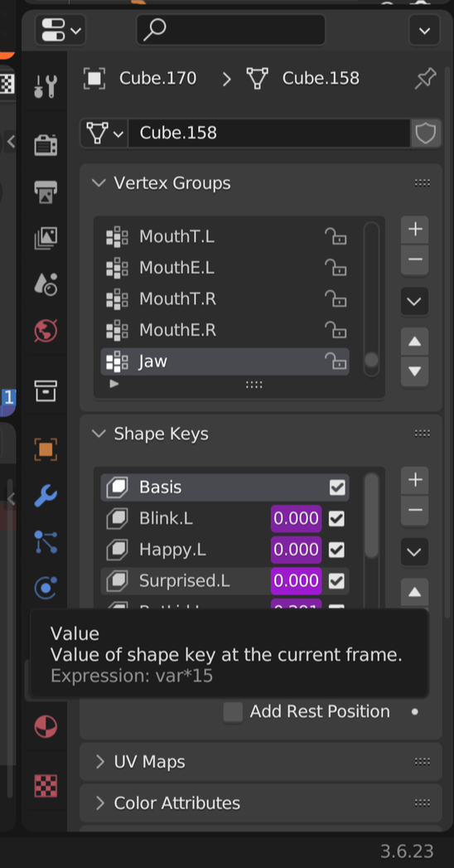The width and height of the screenshot is (454, 868).
Task: Open the World properties tab
Action: tap(46, 331)
